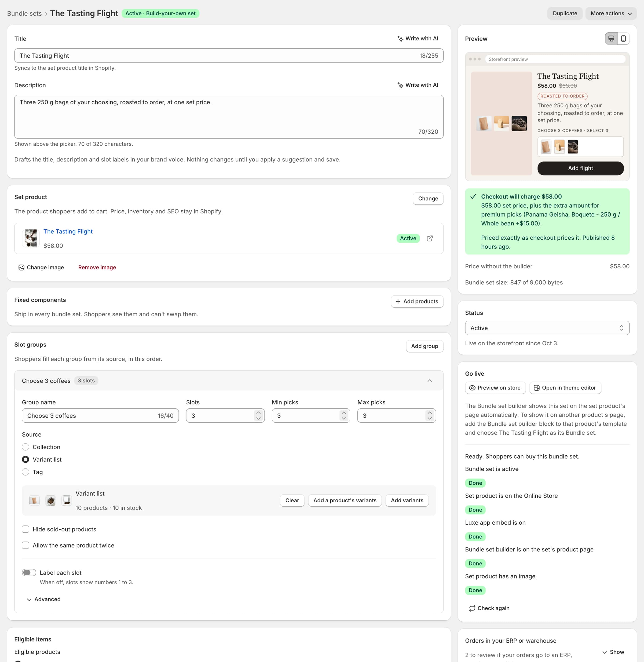This screenshot has height=662, width=644.
Task: Collapse the Choose 3 coffees group
Action: click(x=430, y=381)
